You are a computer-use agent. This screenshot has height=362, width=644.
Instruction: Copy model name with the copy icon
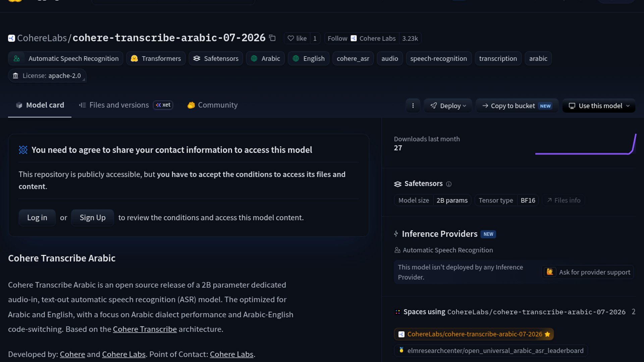[272, 38]
